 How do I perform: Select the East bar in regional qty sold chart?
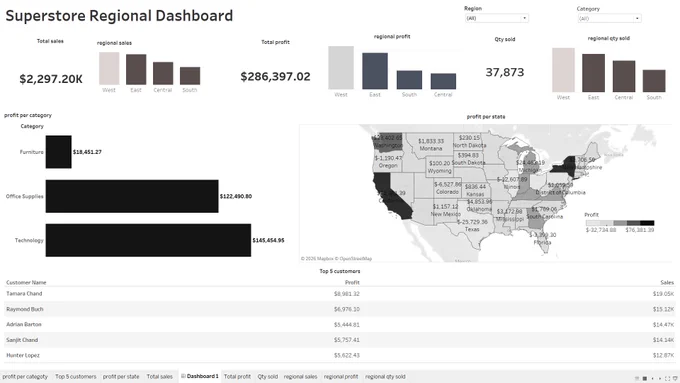tap(593, 73)
